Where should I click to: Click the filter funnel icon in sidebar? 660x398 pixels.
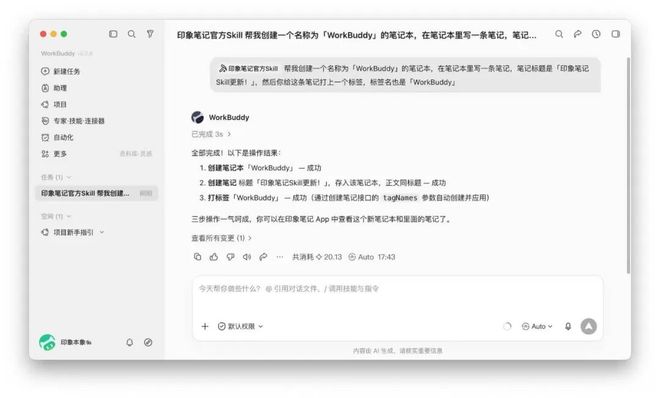[x=150, y=34]
